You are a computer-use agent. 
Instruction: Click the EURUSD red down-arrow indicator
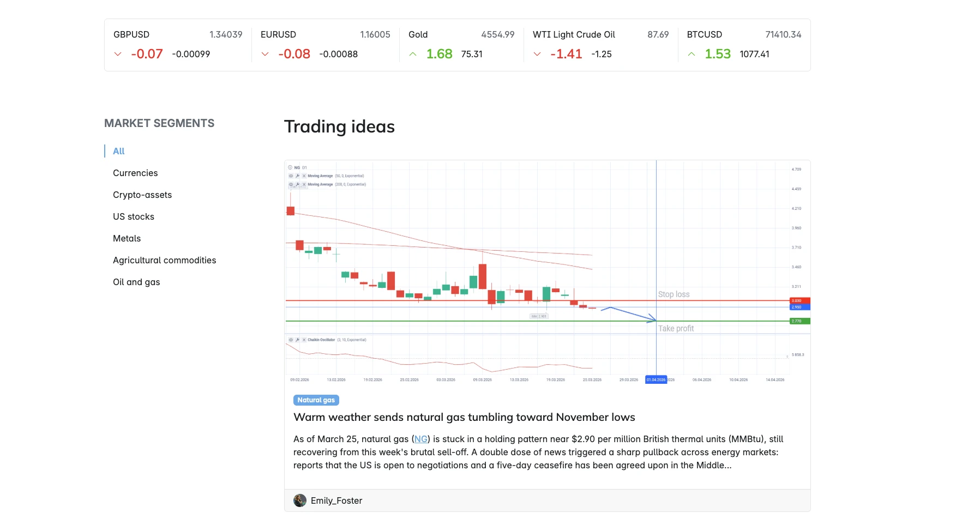[265, 54]
